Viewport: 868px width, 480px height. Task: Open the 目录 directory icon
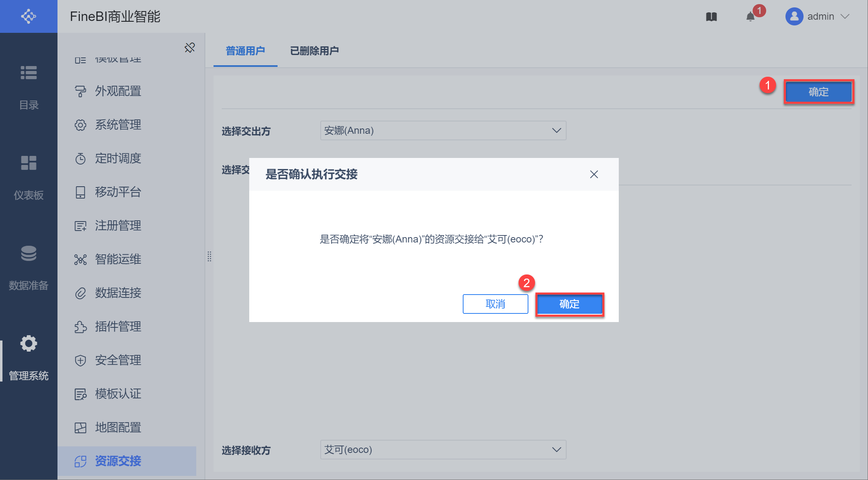[x=28, y=73]
